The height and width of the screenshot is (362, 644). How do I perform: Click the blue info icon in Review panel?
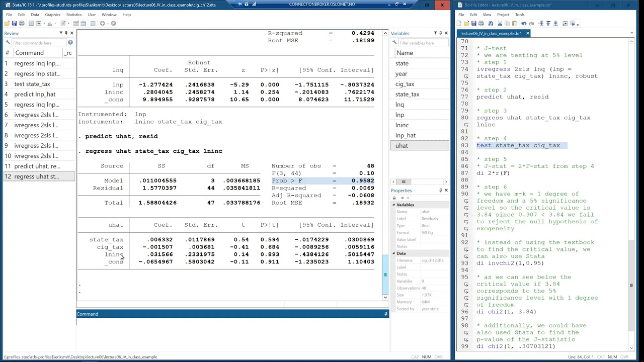(70, 42)
